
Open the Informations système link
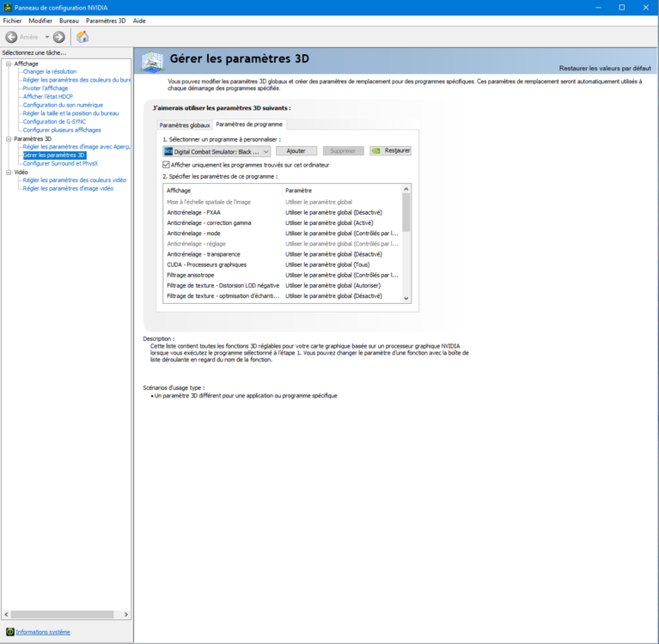(x=43, y=632)
